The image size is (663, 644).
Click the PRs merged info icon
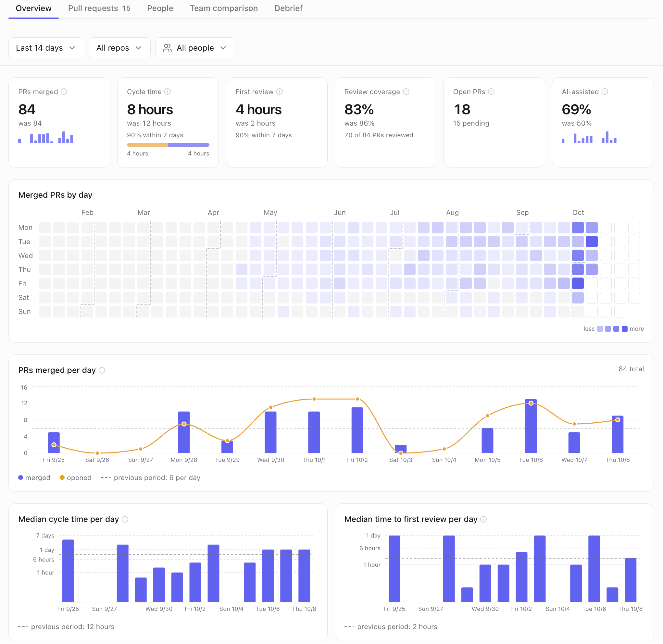[x=64, y=92]
